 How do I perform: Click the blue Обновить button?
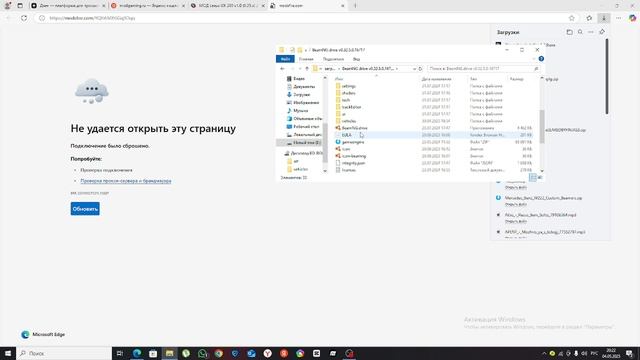(x=85, y=209)
